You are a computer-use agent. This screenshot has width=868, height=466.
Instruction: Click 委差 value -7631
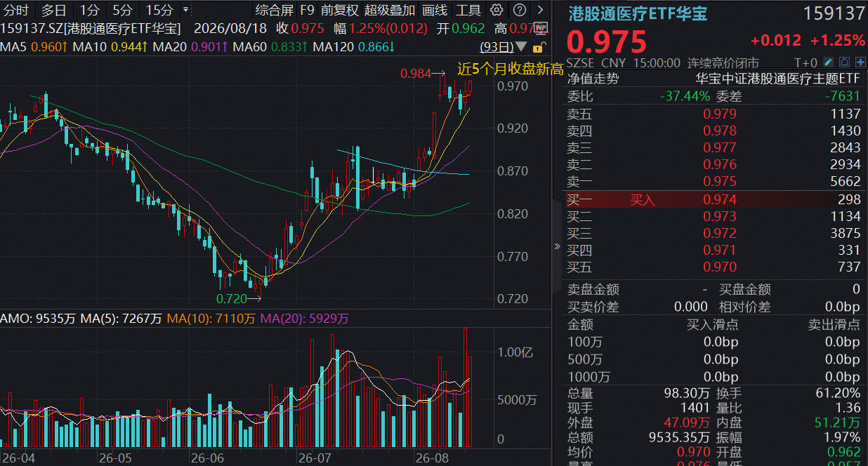[842, 96]
